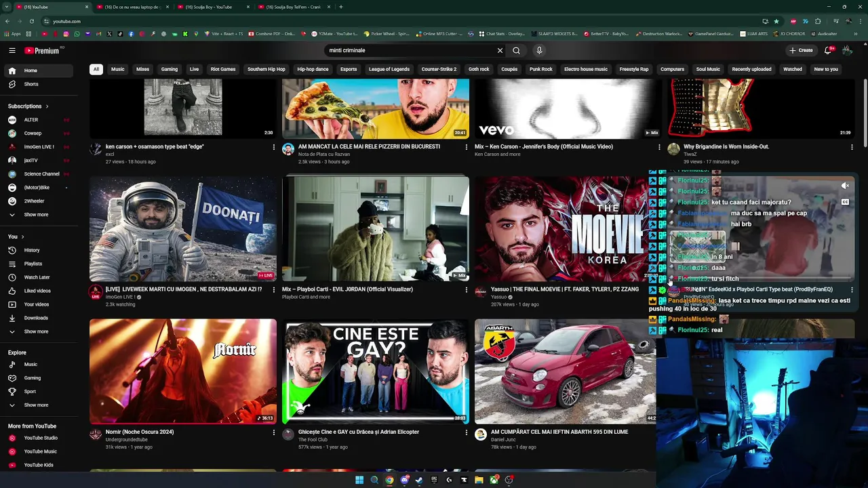Open options menu for Playboi Carti mix
Screen dimensions: 868x488
(466, 290)
